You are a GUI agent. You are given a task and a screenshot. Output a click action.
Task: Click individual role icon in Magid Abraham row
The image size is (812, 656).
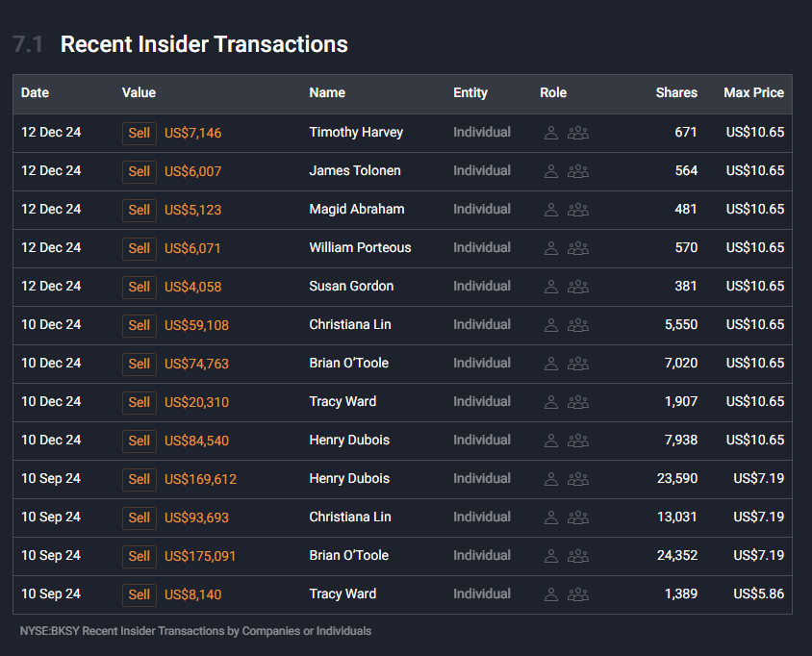click(551, 210)
